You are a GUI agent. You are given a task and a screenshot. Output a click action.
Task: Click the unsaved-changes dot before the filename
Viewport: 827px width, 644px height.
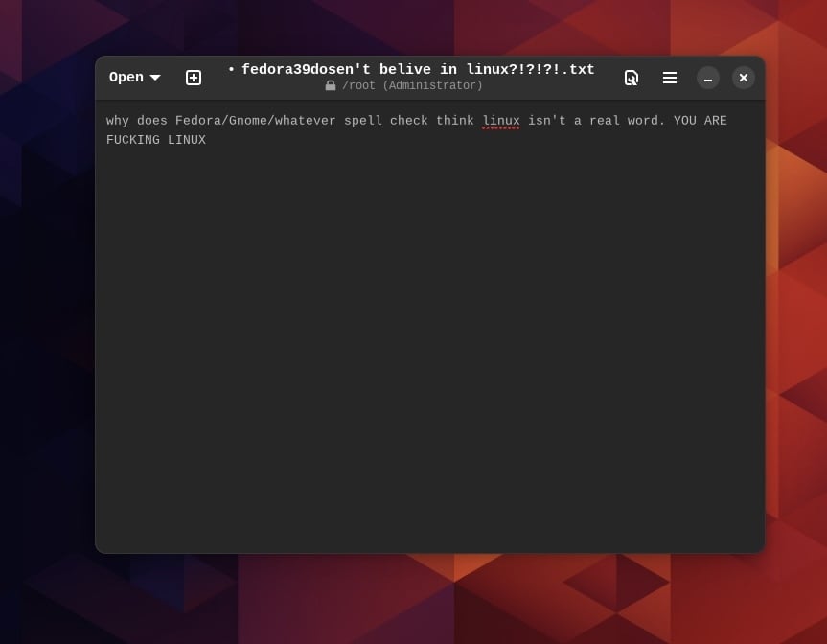tap(232, 70)
